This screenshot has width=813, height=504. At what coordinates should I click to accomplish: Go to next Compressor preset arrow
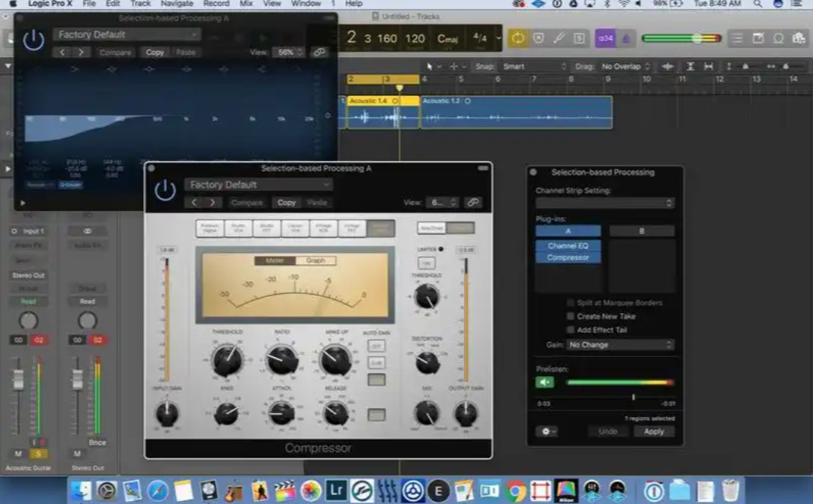coord(212,203)
